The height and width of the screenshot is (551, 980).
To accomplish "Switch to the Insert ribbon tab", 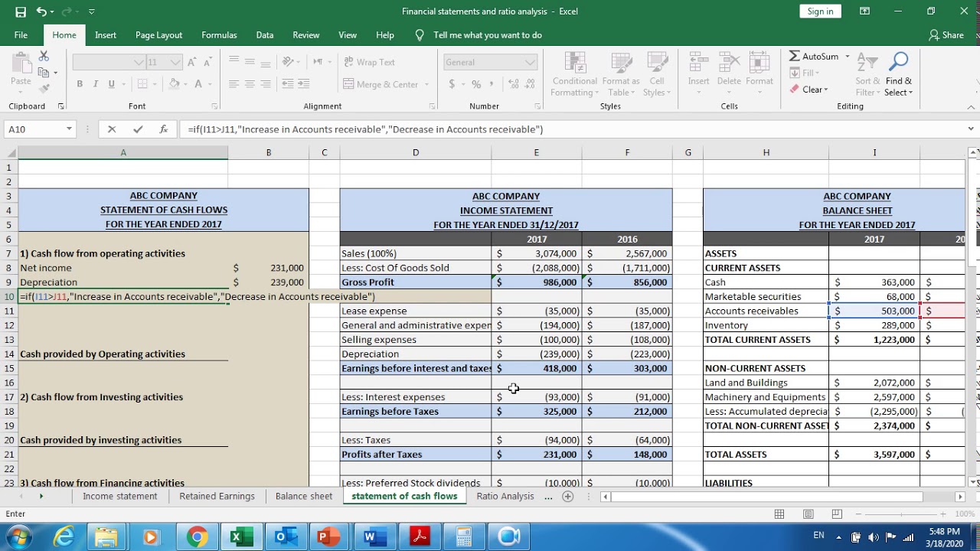I will pyautogui.click(x=106, y=35).
